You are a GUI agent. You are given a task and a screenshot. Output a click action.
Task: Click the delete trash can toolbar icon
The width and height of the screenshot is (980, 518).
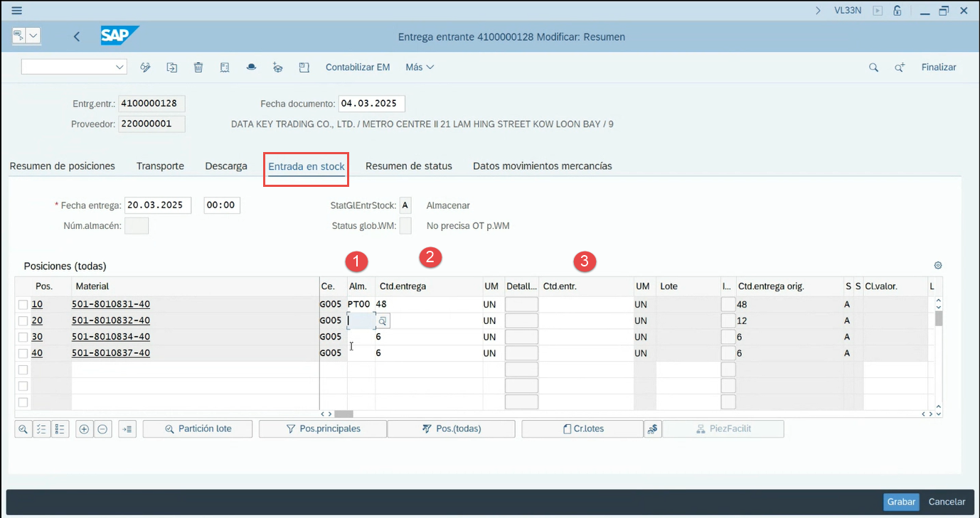click(198, 68)
